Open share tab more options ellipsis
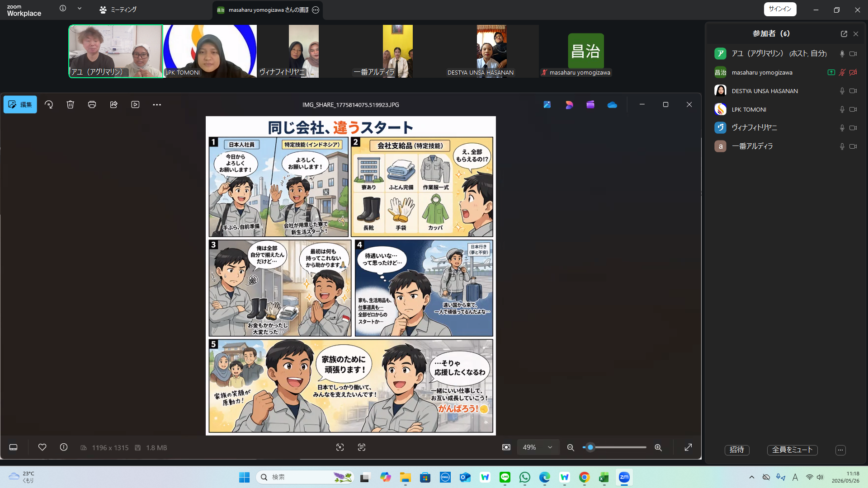This screenshot has width=868, height=488. click(316, 10)
